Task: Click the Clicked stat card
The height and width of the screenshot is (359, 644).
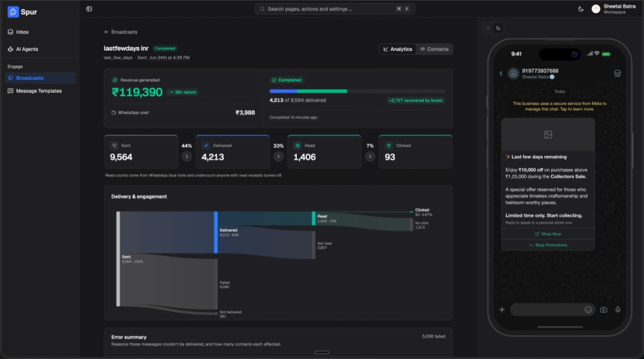Action: [416, 152]
